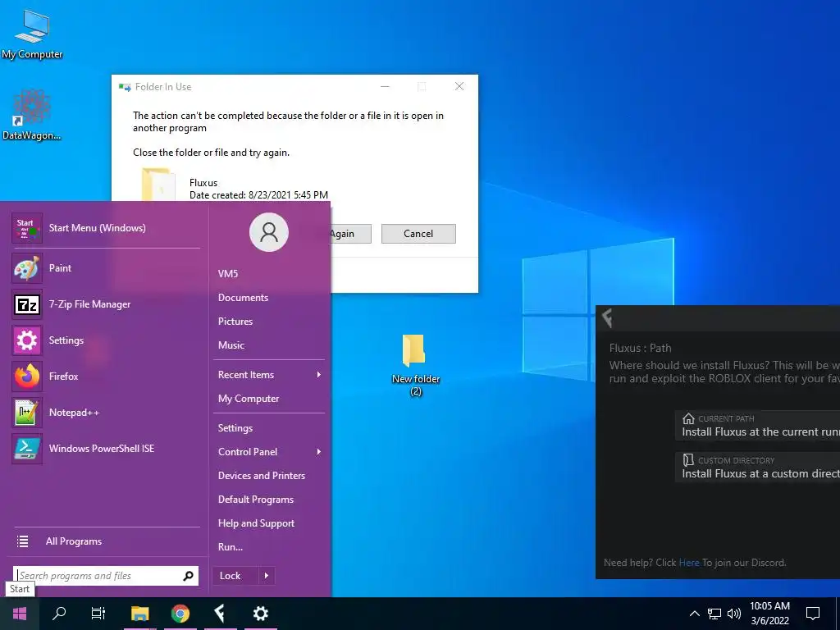Screen dimensions: 840x630
Task: Choose Install Fluxus at the current path
Action: click(x=757, y=426)
